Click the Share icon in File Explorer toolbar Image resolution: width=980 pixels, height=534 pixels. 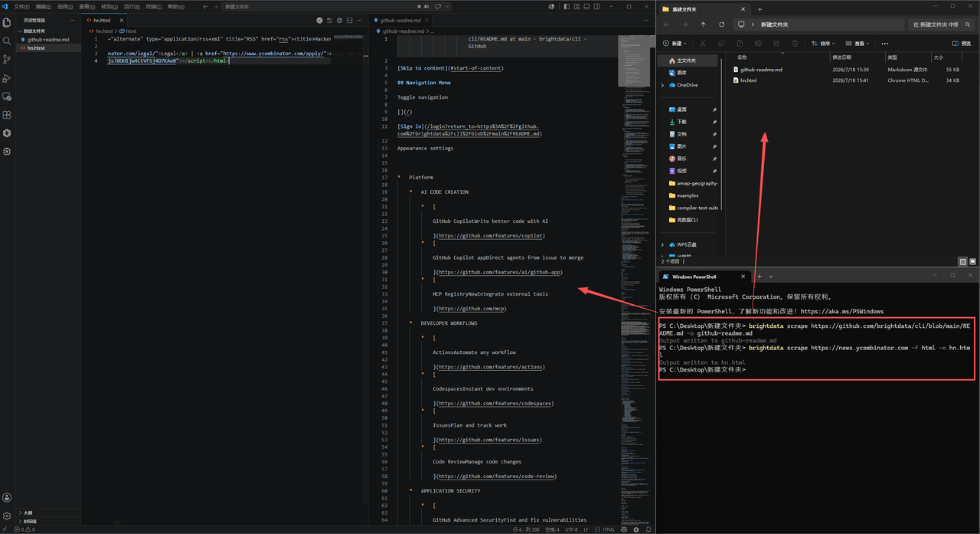(x=776, y=44)
